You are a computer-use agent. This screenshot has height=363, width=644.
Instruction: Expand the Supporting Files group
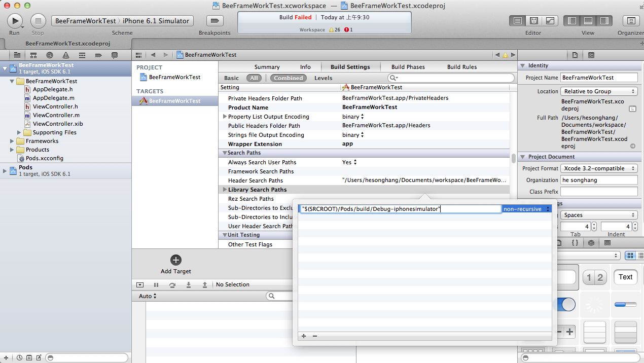click(19, 132)
